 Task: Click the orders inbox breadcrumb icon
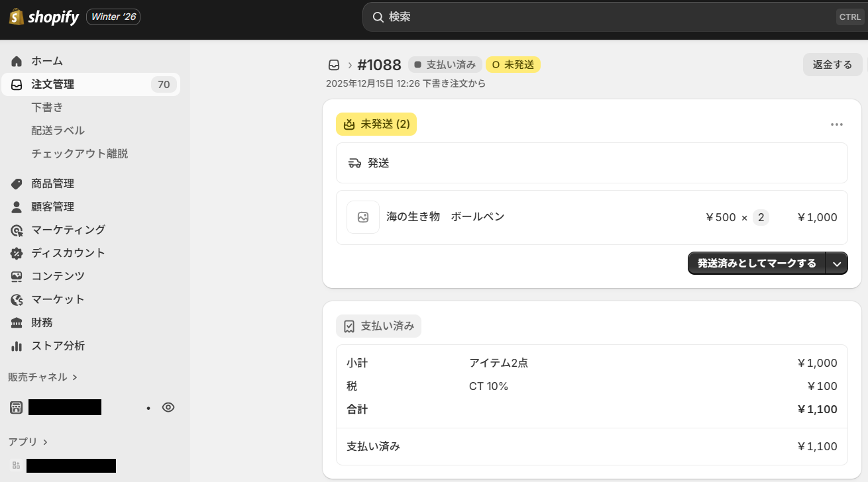click(x=334, y=65)
